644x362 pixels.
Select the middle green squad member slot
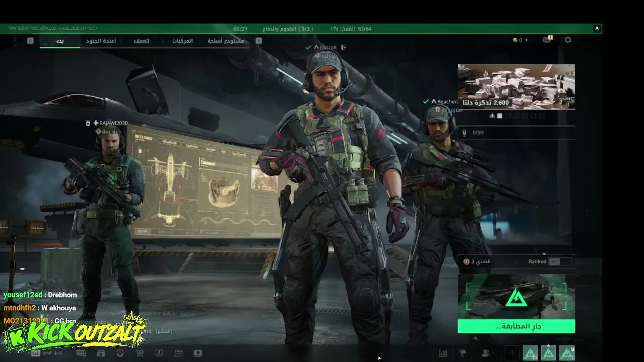(548, 353)
